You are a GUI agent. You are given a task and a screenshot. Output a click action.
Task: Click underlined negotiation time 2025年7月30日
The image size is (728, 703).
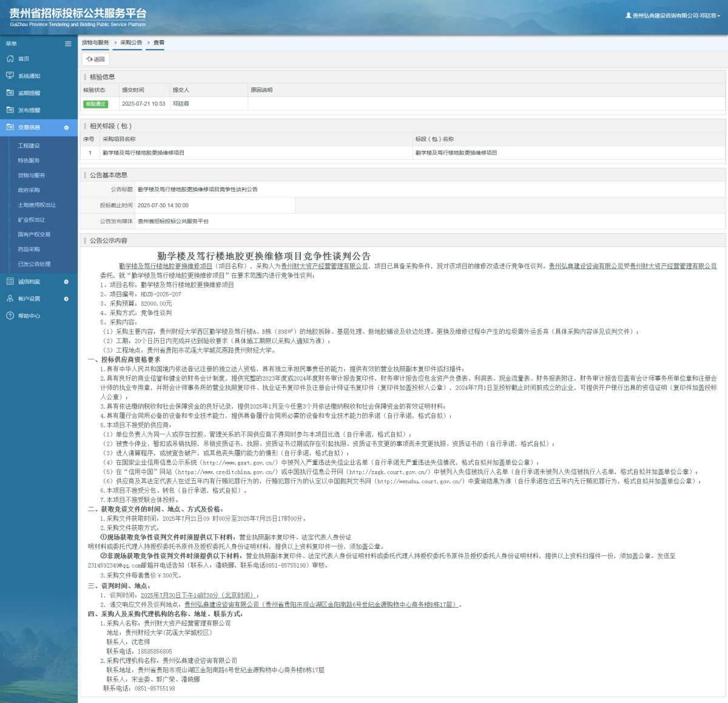pyautogui.click(x=200, y=596)
